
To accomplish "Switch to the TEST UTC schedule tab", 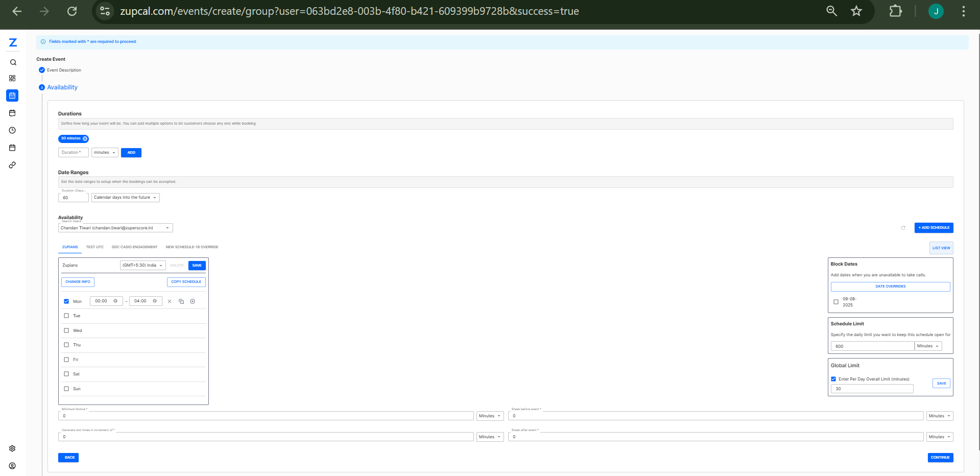I will click(x=94, y=247).
